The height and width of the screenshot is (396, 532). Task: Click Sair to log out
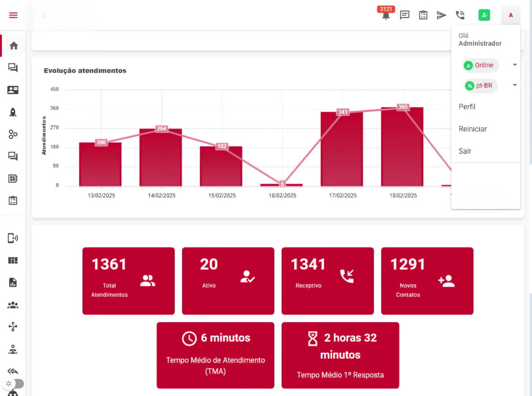point(465,151)
